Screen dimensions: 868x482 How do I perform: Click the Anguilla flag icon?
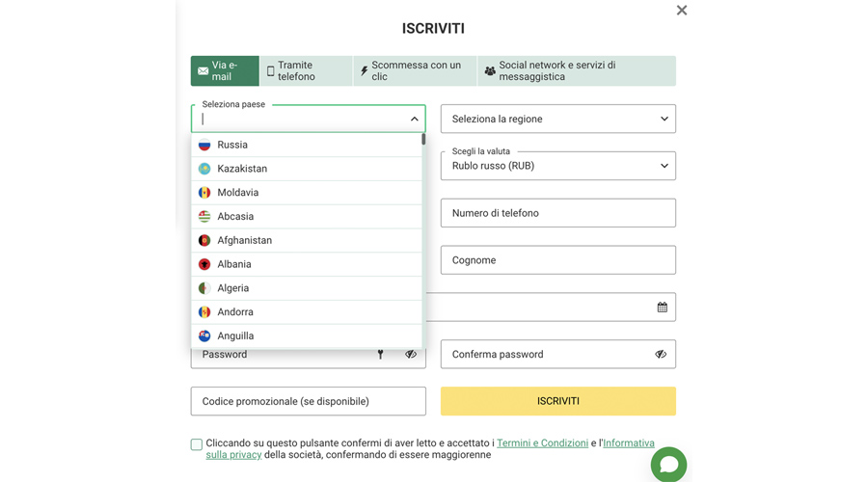204,335
